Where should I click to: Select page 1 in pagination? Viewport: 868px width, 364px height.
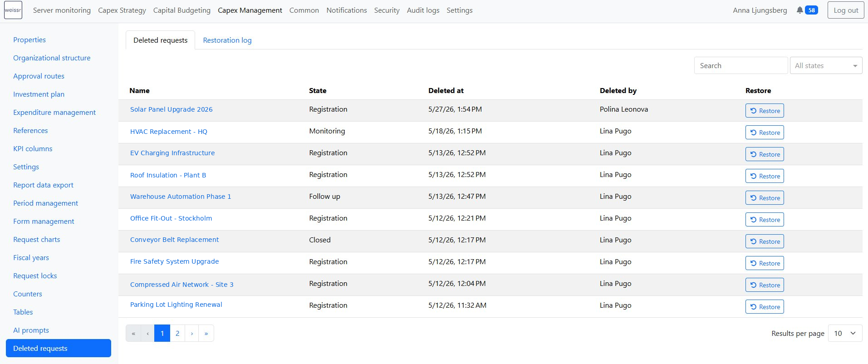point(162,333)
